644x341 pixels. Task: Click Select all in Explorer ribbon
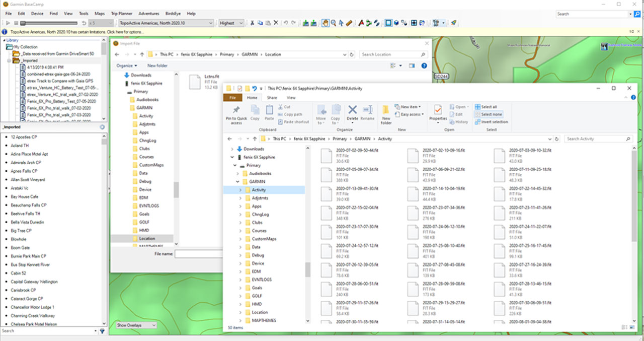485,107
